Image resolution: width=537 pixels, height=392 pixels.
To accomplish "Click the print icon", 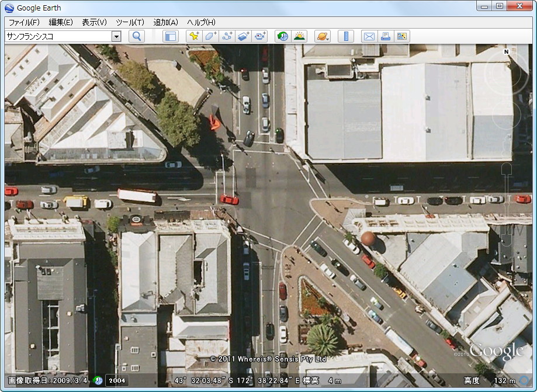I will (x=386, y=36).
